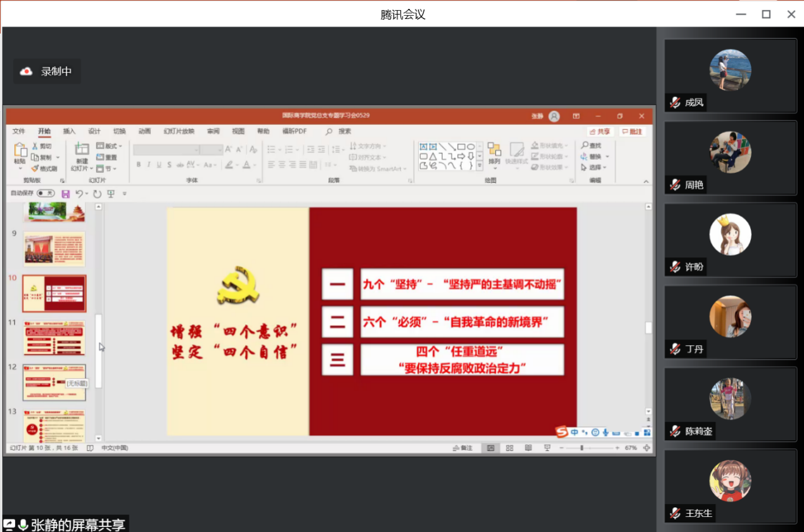Switch to reading view in status bar
This screenshot has width=804, height=532.
pyautogui.click(x=528, y=448)
